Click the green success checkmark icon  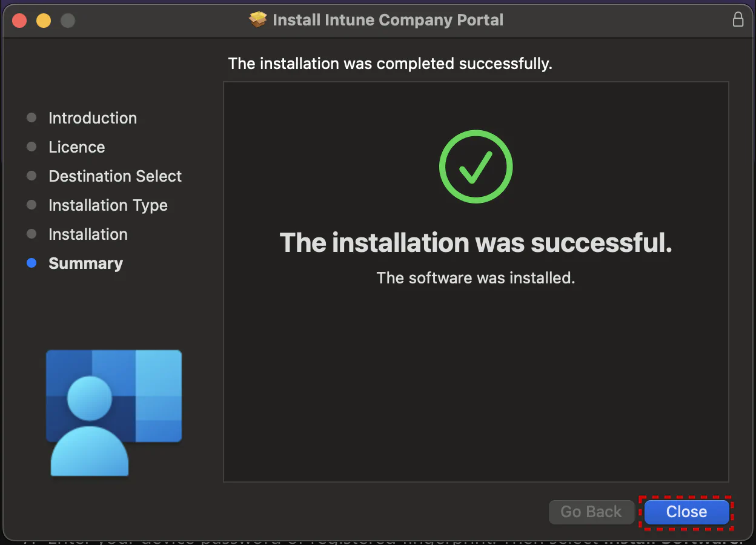476,167
